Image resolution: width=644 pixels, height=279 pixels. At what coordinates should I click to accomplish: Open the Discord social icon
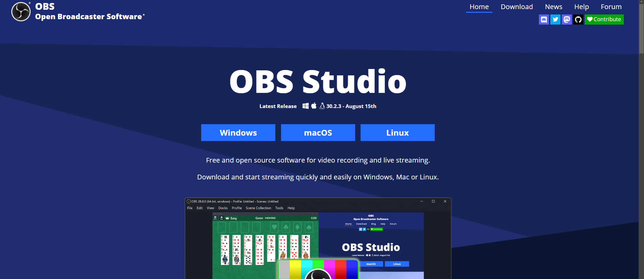[544, 20]
